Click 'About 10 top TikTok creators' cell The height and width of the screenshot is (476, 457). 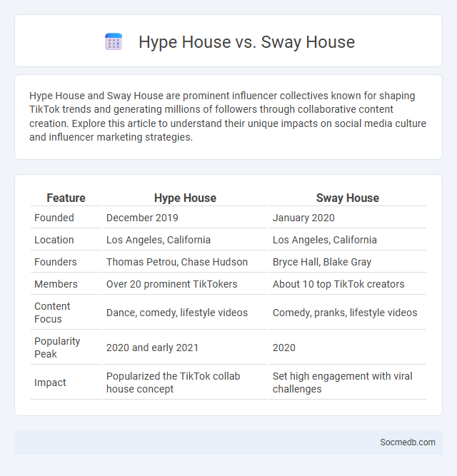coord(338,284)
